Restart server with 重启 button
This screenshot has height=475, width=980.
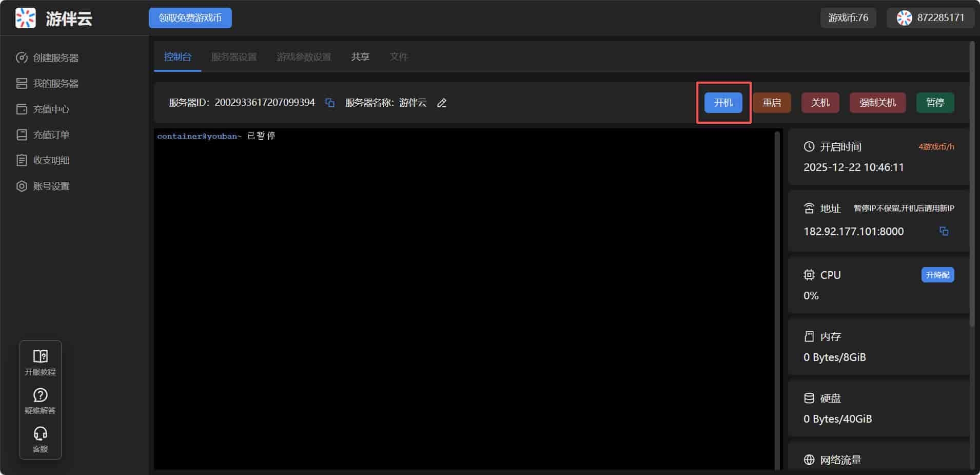pos(772,103)
